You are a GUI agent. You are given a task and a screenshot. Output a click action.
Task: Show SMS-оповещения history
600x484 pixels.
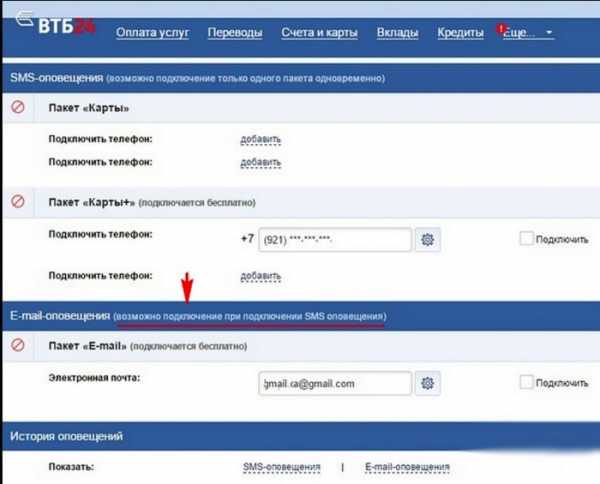(282, 467)
